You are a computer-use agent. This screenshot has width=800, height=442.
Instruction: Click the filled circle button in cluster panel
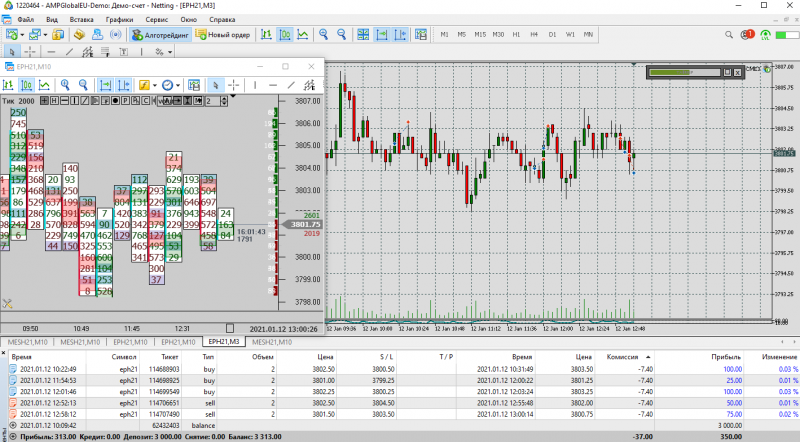(115, 101)
